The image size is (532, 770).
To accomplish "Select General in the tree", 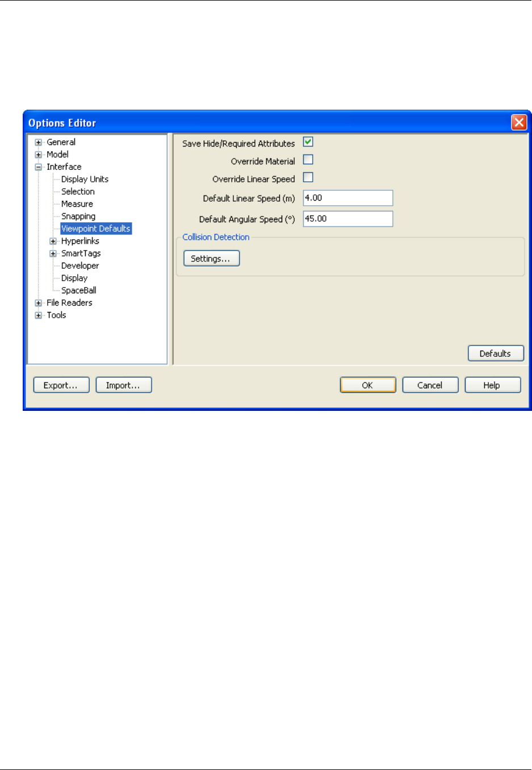I will click(61, 142).
